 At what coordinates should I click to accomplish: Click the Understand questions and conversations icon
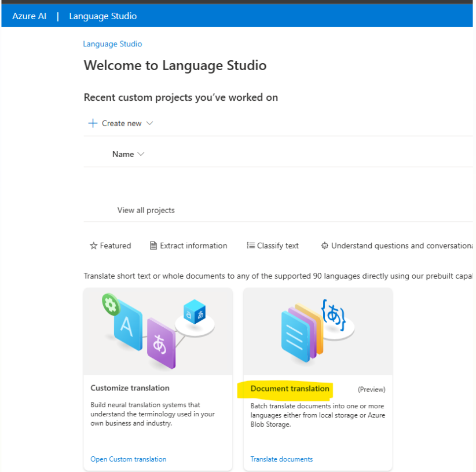[324, 246]
